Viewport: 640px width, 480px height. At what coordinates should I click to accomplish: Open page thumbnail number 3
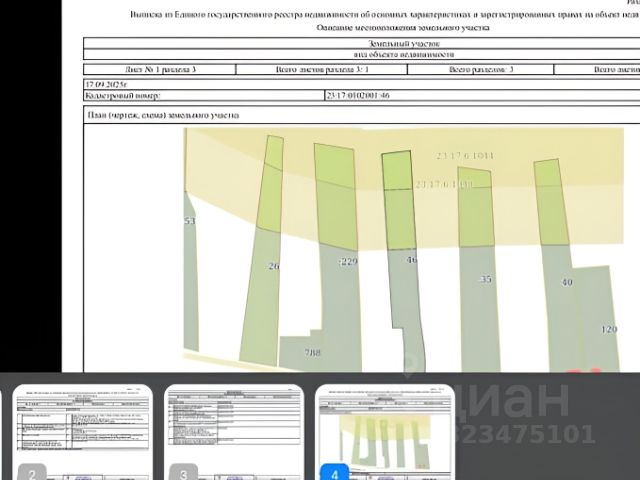click(234, 432)
